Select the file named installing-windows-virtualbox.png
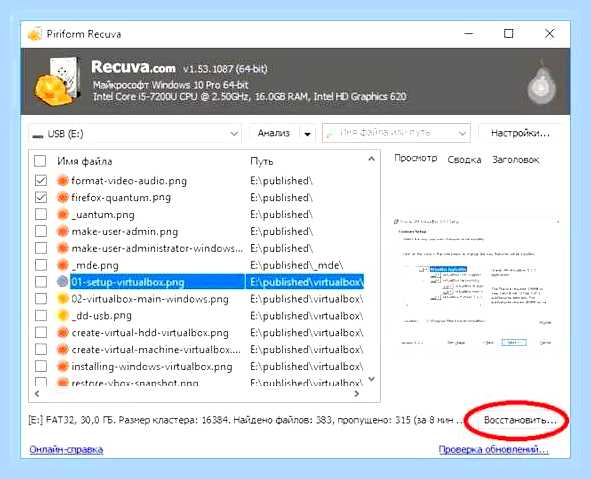This screenshot has height=479, width=591. (152, 366)
